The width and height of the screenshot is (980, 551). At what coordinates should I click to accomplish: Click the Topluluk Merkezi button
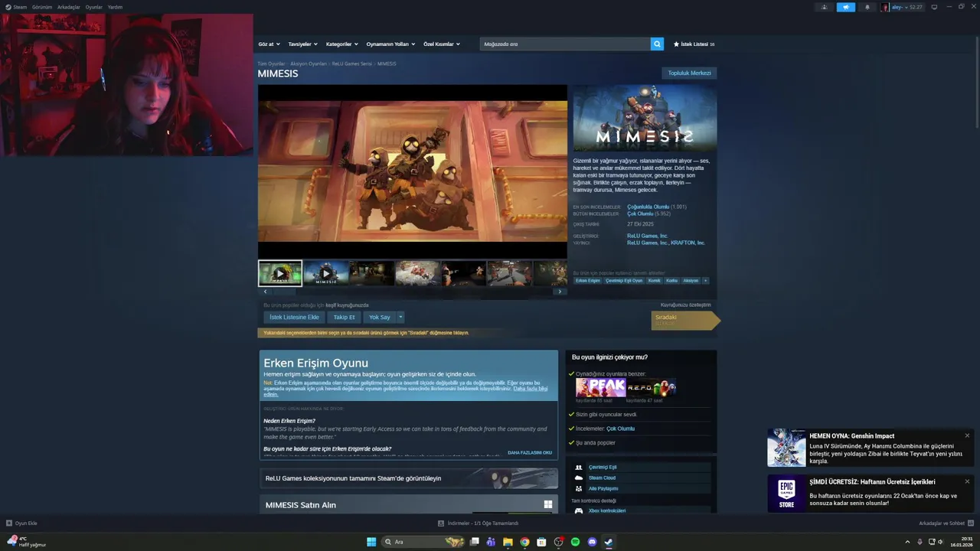(689, 73)
